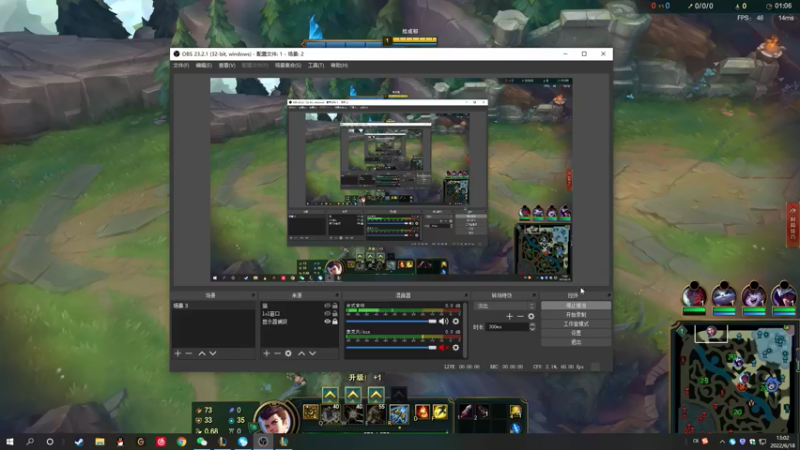Viewport: 800px width, 450px height.
Task: Open the 文件(F) menu in OBS
Action: point(181,65)
